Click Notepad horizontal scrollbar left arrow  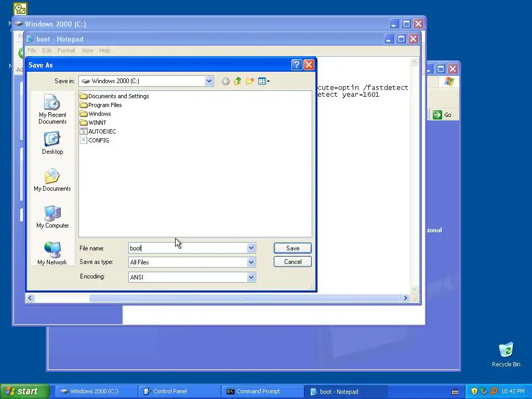pos(30,298)
